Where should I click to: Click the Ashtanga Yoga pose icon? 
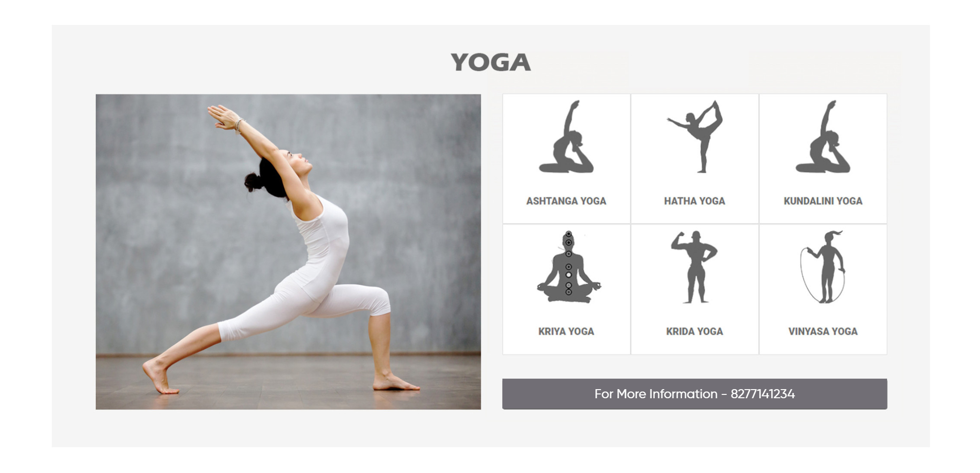[x=566, y=137]
